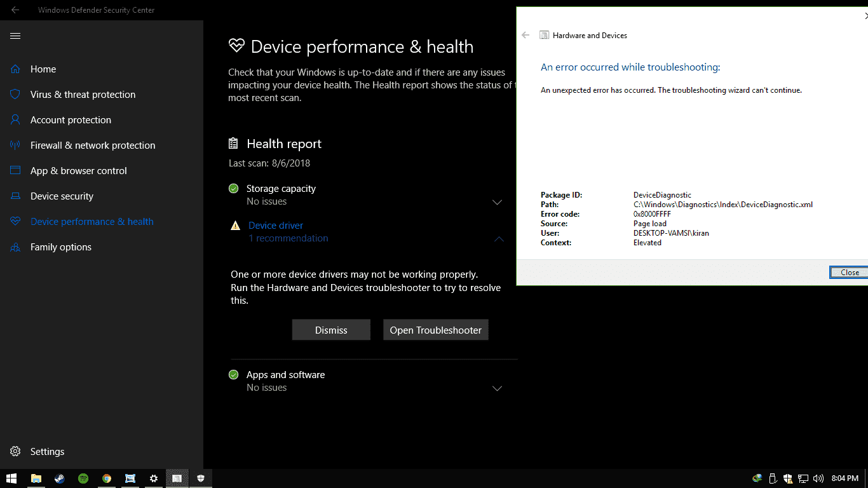Click the green check beside Apps and software

pos(234,374)
